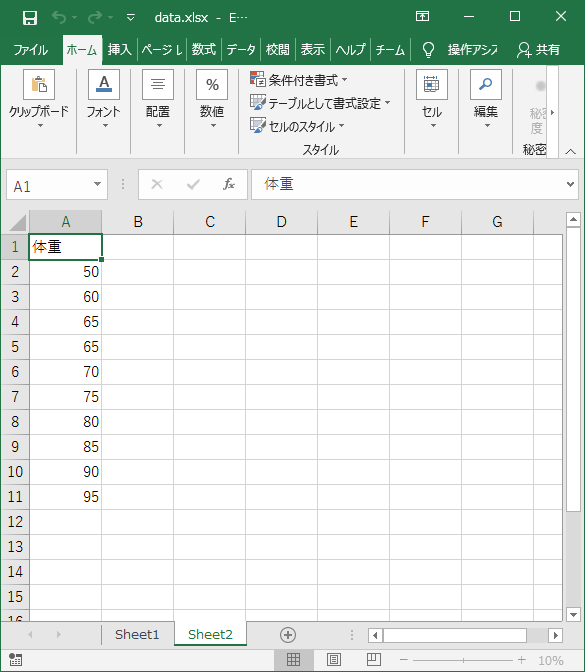Click the formula bar showing 体重
The image size is (585, 672).
pyautogui.click(x=407, y=185)
